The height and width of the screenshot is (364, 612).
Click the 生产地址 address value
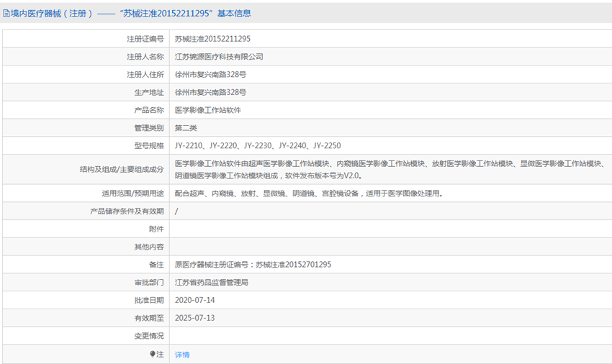coord(210,93)
